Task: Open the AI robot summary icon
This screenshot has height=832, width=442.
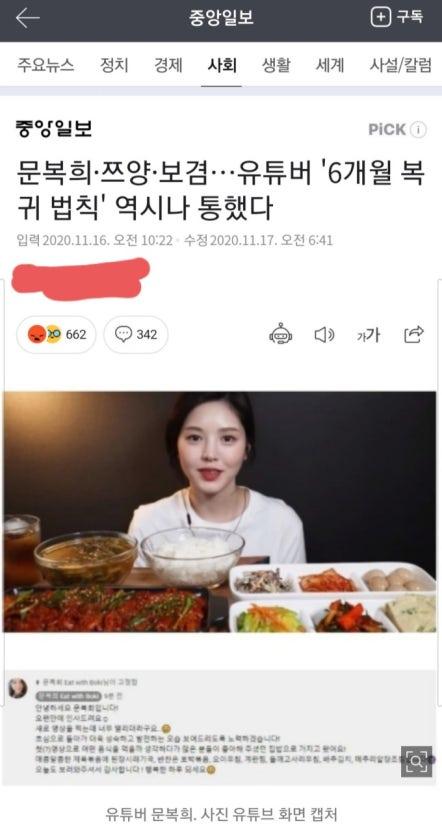Action: point(281,334)
